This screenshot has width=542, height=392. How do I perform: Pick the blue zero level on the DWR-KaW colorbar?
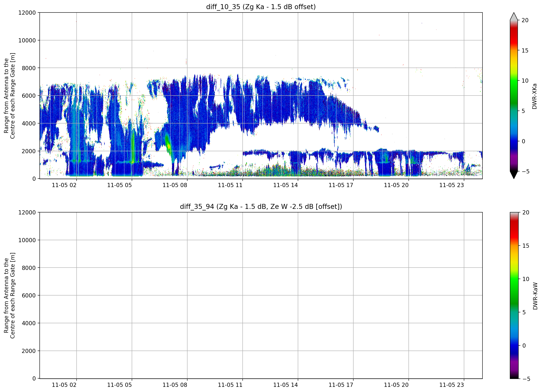coord(514,346)
